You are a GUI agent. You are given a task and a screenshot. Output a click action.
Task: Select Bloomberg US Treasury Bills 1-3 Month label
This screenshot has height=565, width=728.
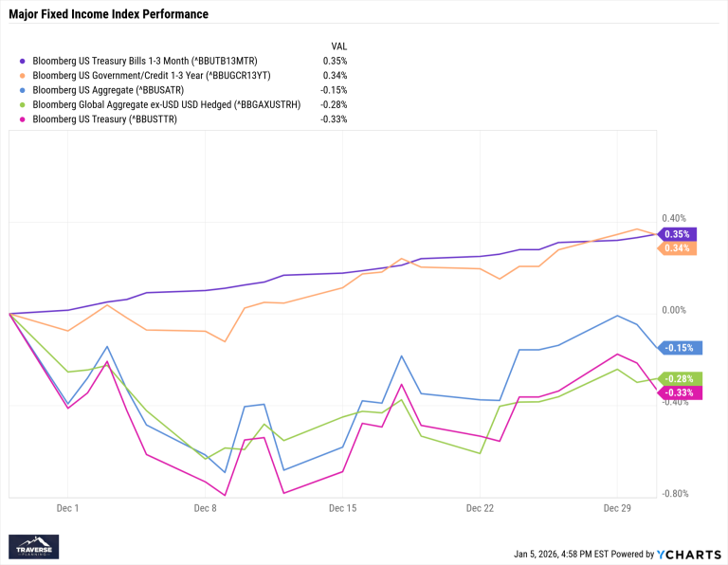pyautogui.click(x=145, y=61)
